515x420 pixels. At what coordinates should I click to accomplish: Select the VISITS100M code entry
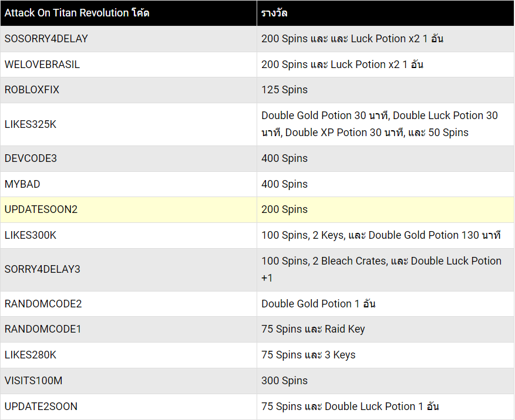click(x=33, y=381)
